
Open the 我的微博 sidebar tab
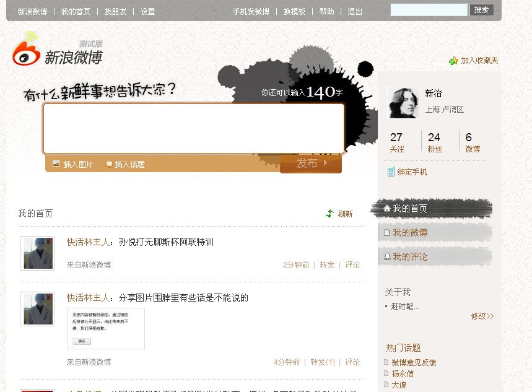click(409, 233)
